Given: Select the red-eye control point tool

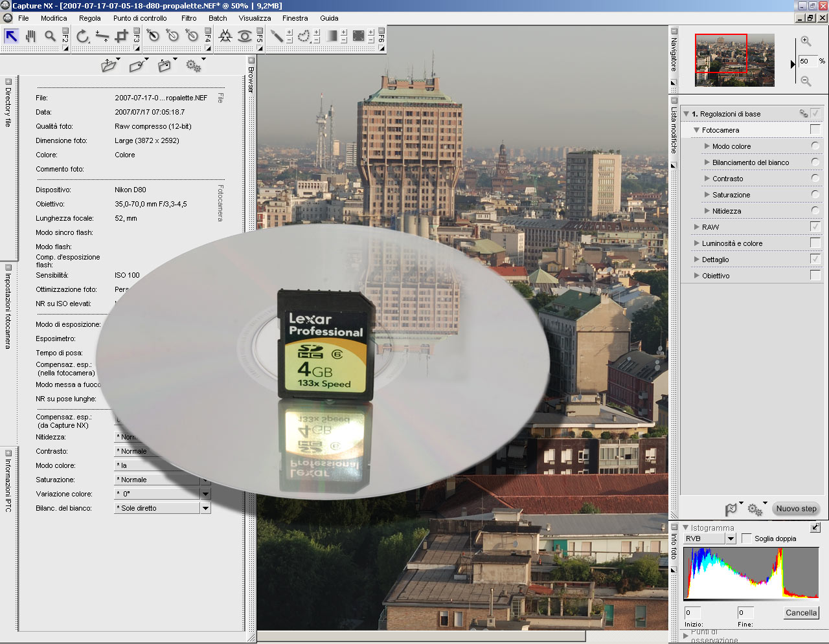Looking at the screenshot, I should coord(244,36).
